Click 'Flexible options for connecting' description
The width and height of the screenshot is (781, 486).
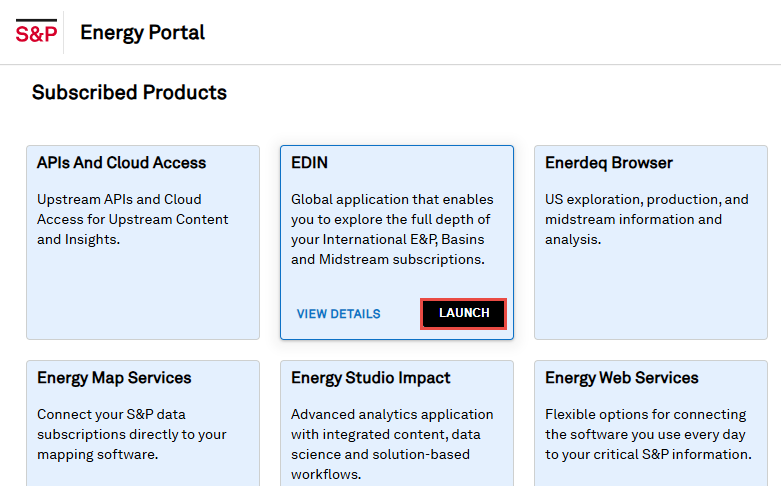648,434
